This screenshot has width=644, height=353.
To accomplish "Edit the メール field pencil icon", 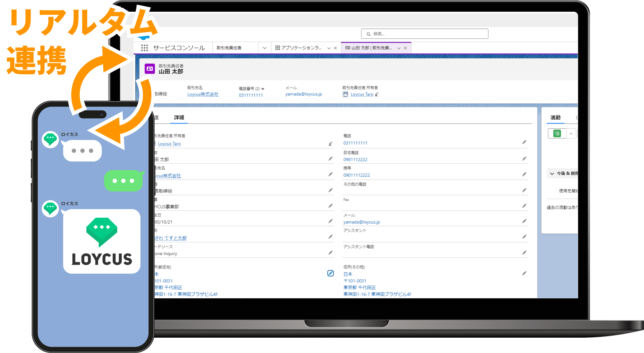I will 524,221.
